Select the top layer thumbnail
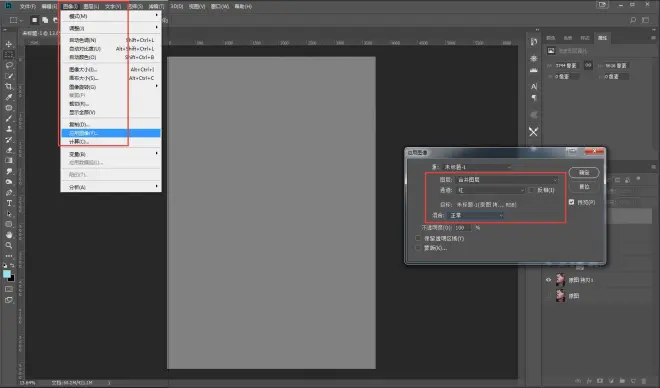 (560, 280)
